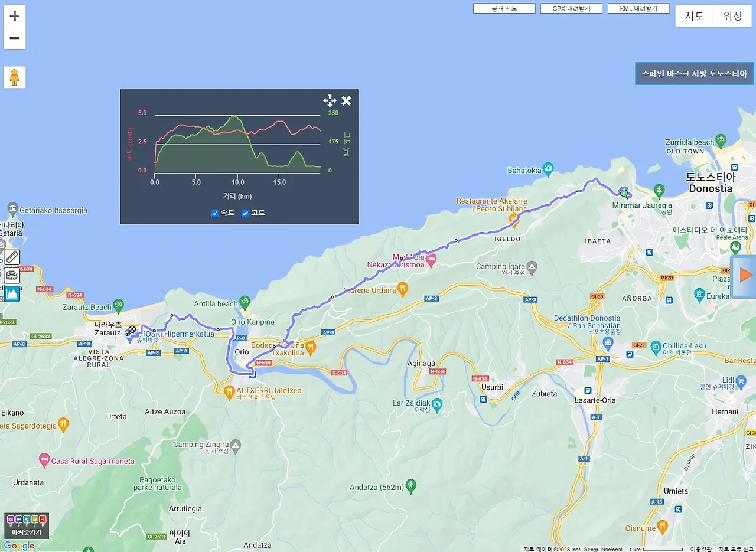Click the Aitze Auzoa label
Screen dimensions: 756x552
pos(165,412)
